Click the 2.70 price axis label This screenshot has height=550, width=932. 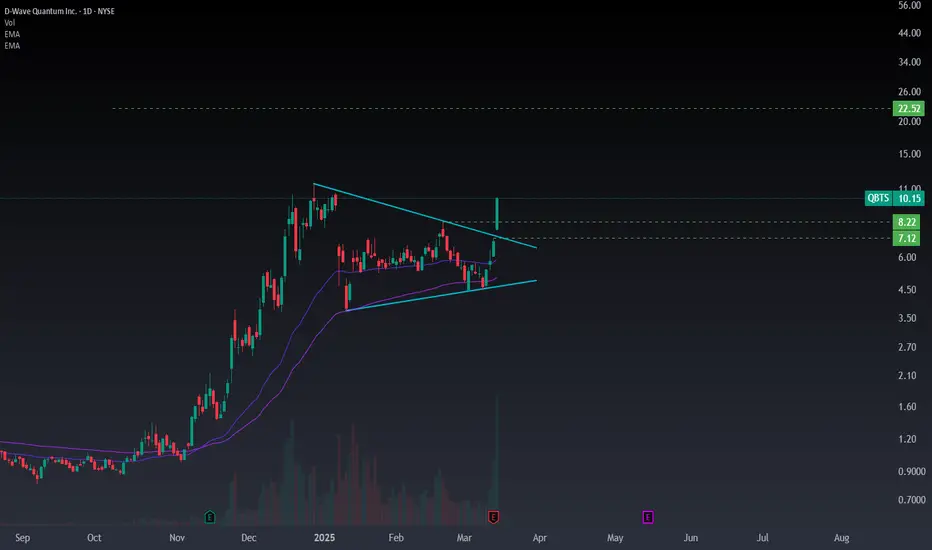point(907,347)
